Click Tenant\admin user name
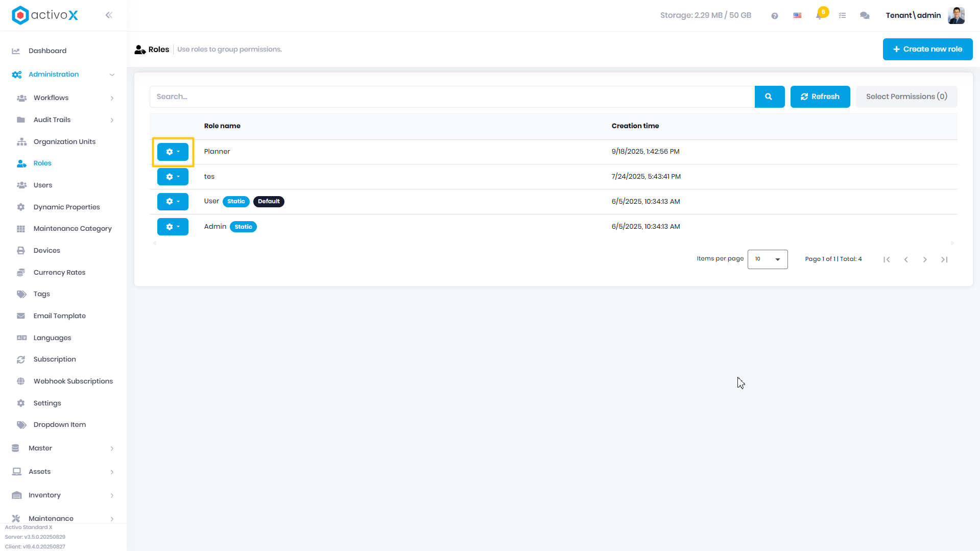This screenshot has height=551, width=980. 913,16
